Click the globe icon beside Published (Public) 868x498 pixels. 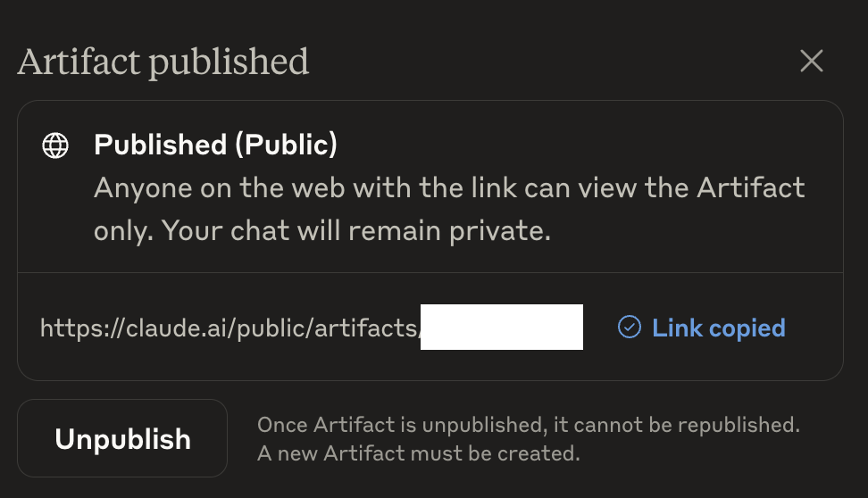pos(55,145)
